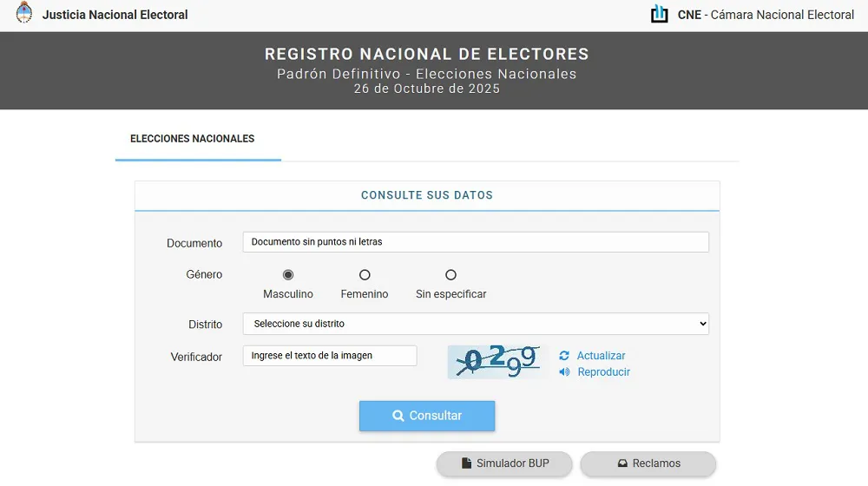Click the CNE logo icon
This screenshot has width=868, height=486.
660,14
